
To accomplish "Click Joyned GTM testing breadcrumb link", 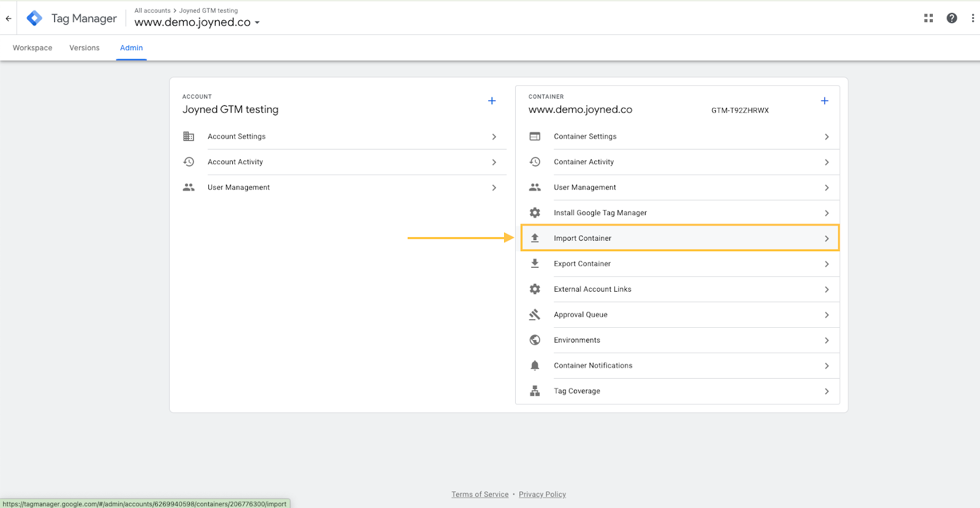I will click(208, 10).
